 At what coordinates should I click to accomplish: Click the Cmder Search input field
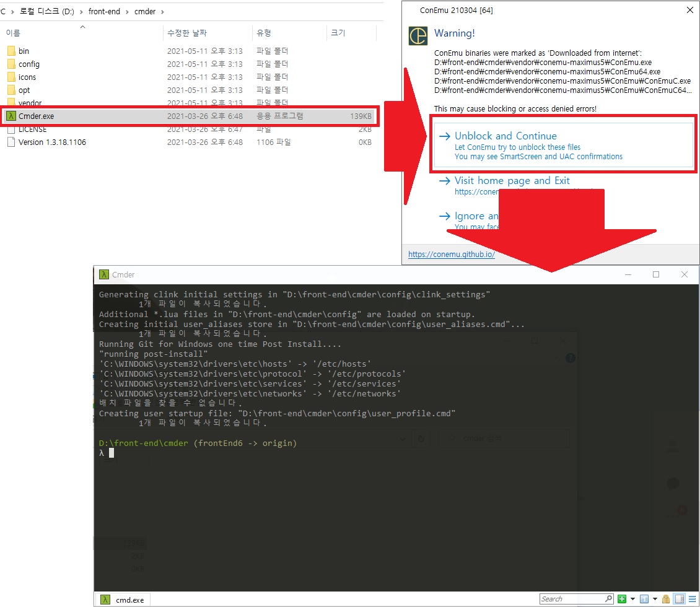(571, 599)
